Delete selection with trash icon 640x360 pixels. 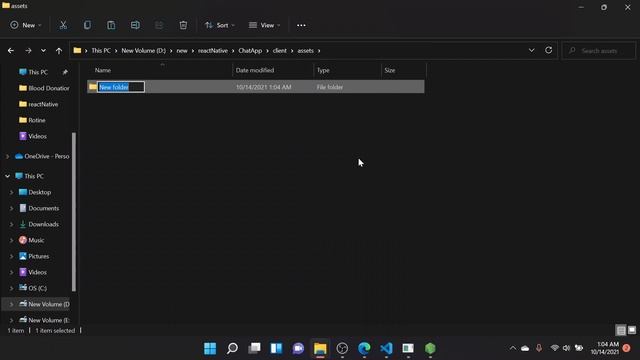coord(183,25)
